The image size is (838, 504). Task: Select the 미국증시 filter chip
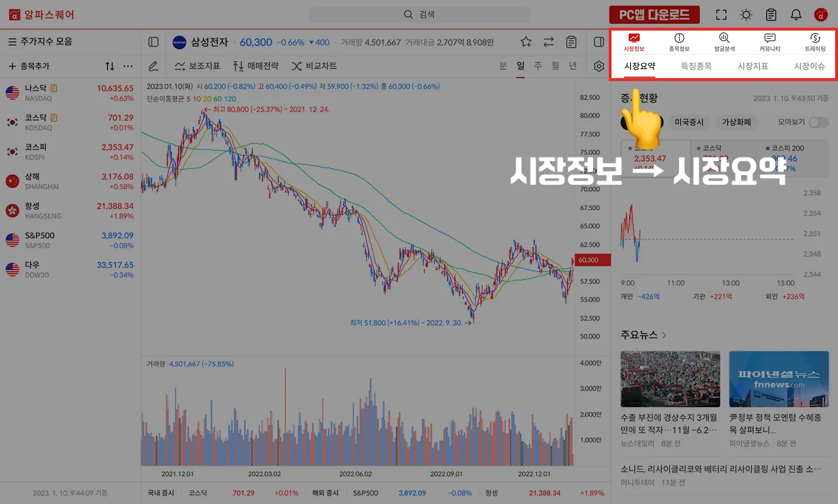click(689, 122)
